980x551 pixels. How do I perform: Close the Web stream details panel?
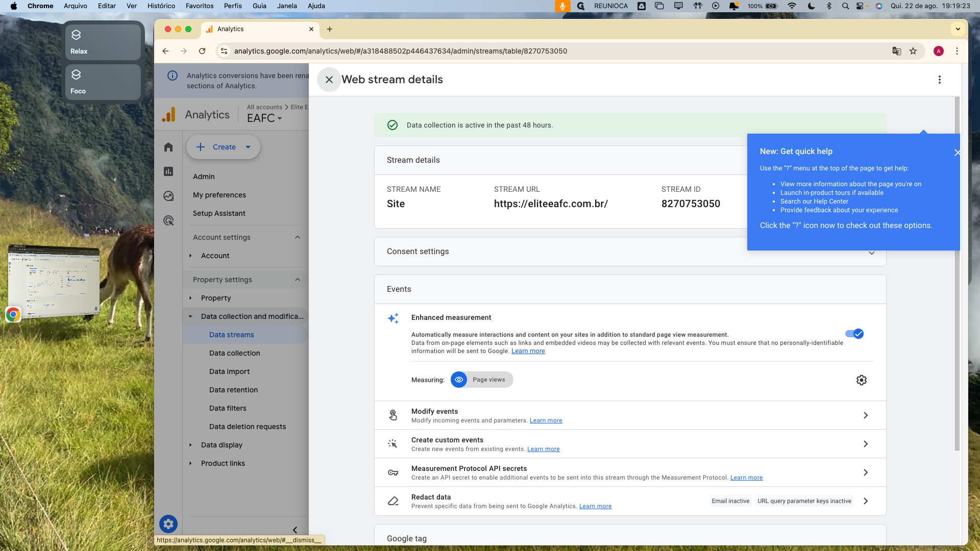tap(329, 80)
